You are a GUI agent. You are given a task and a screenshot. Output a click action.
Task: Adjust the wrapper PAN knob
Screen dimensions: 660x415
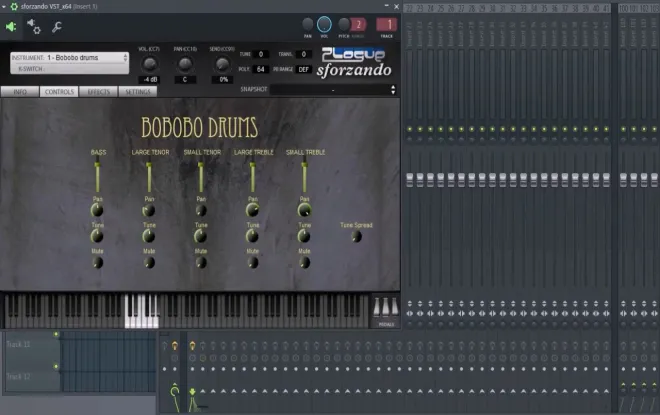[x=308, y=24]
